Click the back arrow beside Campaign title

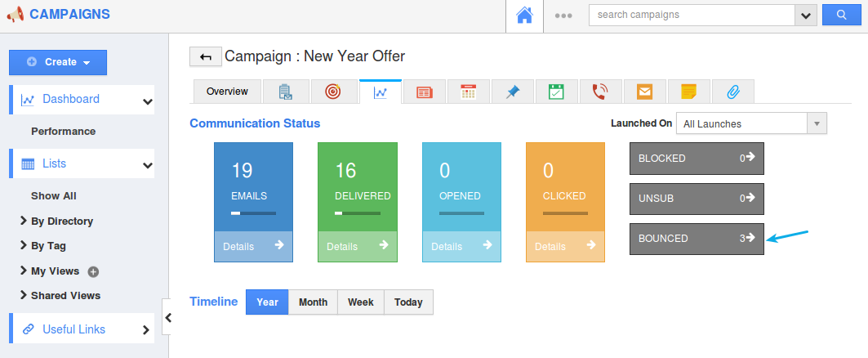(206, 56)
